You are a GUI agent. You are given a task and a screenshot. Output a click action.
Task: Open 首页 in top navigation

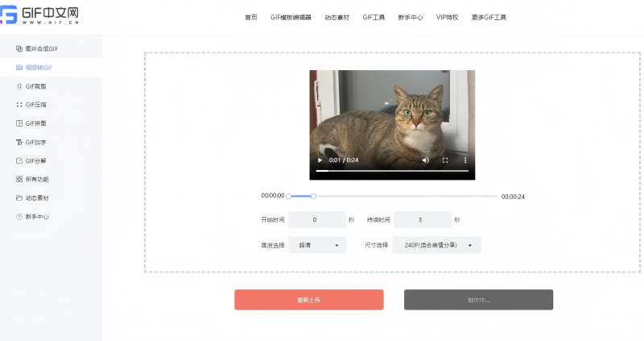tap(251, 17)
